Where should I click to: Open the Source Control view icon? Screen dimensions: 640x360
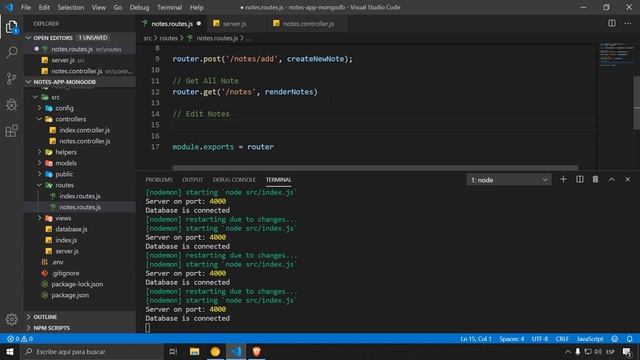[x=11, y=78]
